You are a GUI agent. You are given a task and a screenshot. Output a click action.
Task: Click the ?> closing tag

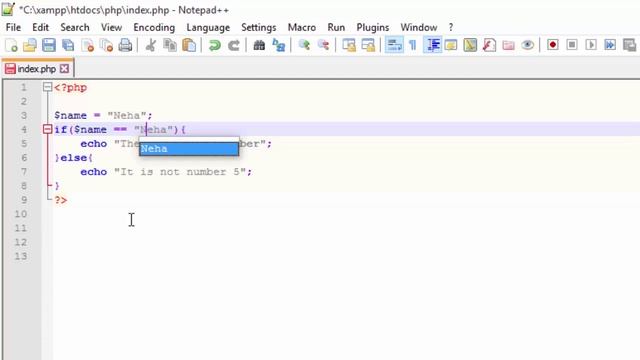point(61,200)
